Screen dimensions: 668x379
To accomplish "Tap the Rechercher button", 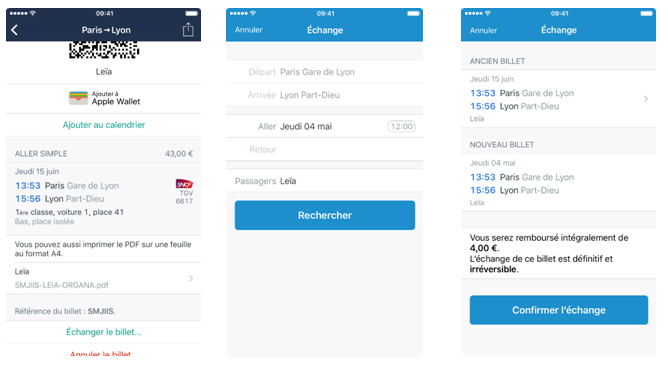I will (x=325, y=215).
